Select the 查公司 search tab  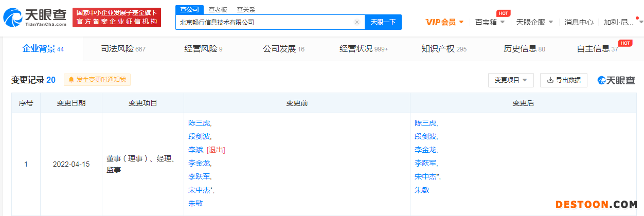point(188,9)
